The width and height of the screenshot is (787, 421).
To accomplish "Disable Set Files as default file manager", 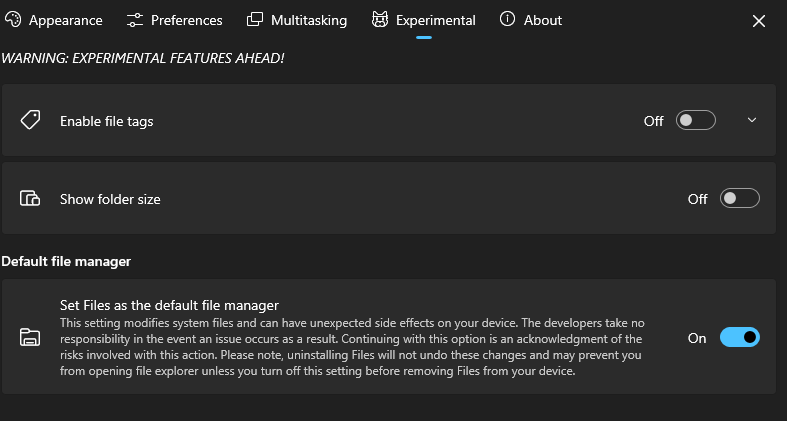I will point(740,338).
